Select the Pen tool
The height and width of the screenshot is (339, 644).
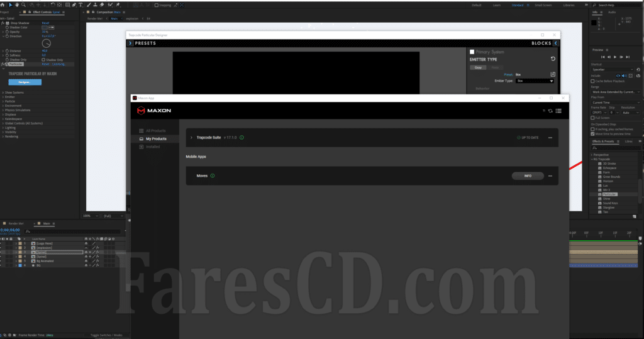[x=74, y=5]
